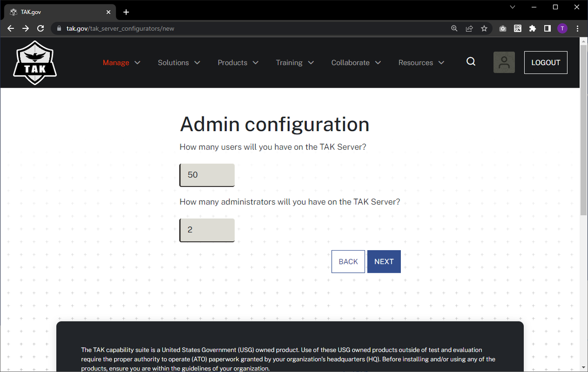Screen dimensions: 588x372
Task: Click the browser zoom magnifier icon
Action: tap(454, 28)
